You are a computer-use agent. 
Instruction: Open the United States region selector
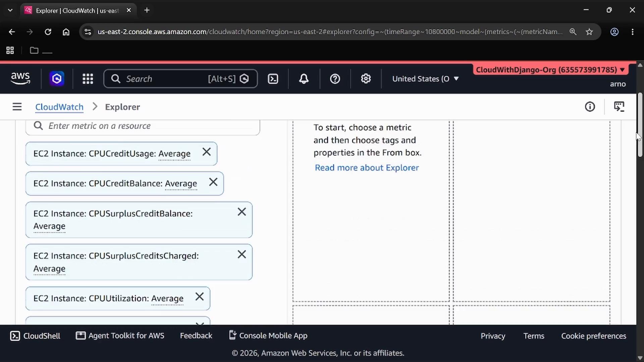(425, 79)
